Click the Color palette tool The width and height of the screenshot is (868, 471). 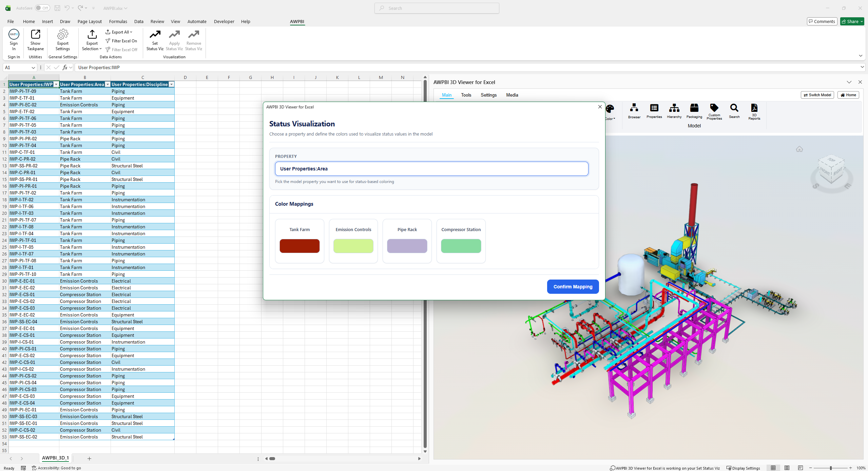[610, 109]
